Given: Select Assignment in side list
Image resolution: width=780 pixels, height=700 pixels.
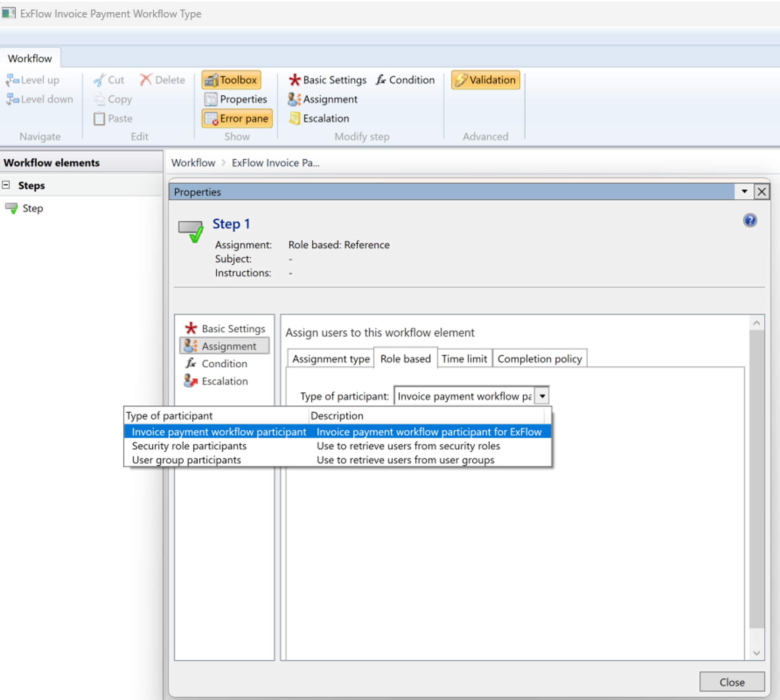Looking at the screenshot, I should pyautogui.click(x=225, y=346).
